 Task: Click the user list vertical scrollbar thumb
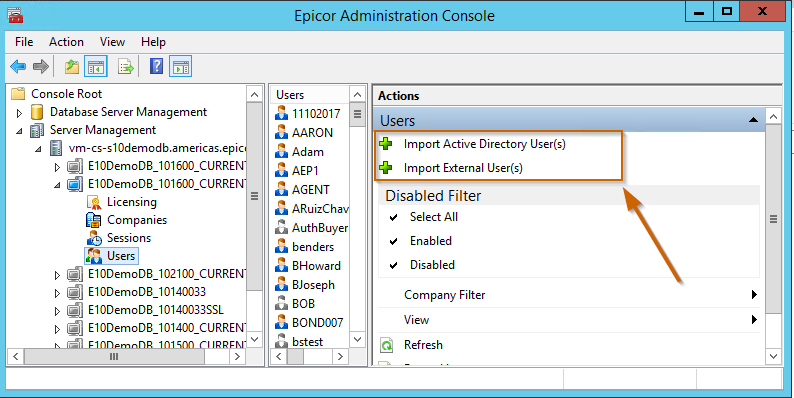tap(358, 114)
